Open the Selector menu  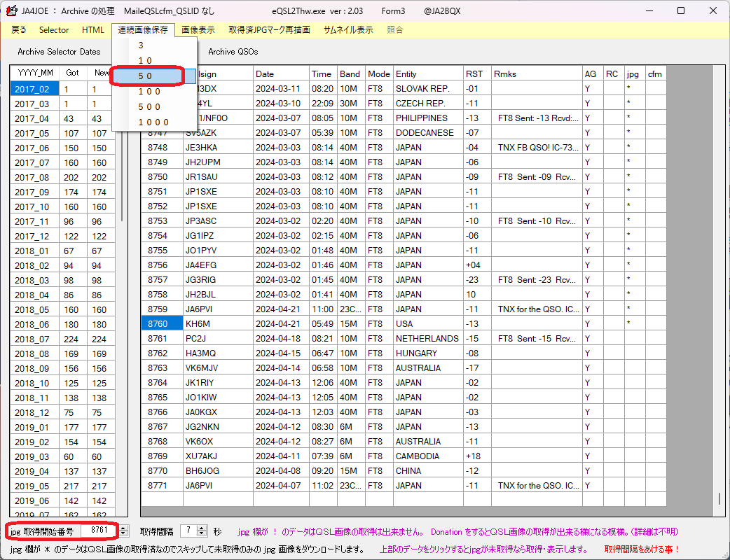click(x=54, y=30)
